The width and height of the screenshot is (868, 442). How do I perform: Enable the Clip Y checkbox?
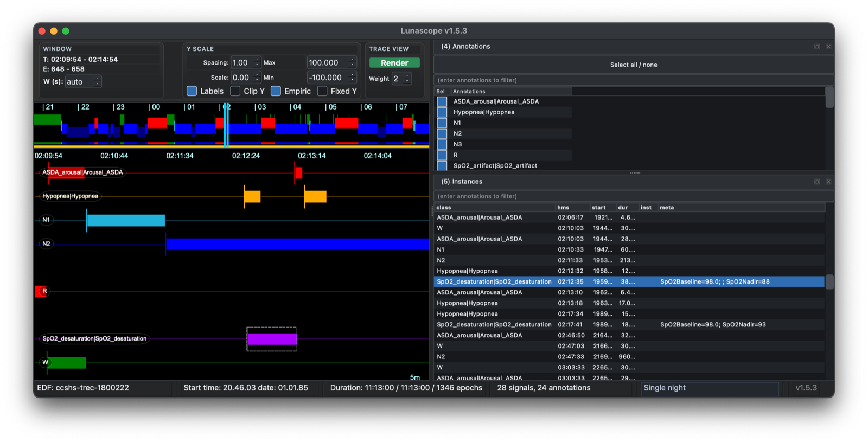tap(235, 91)
